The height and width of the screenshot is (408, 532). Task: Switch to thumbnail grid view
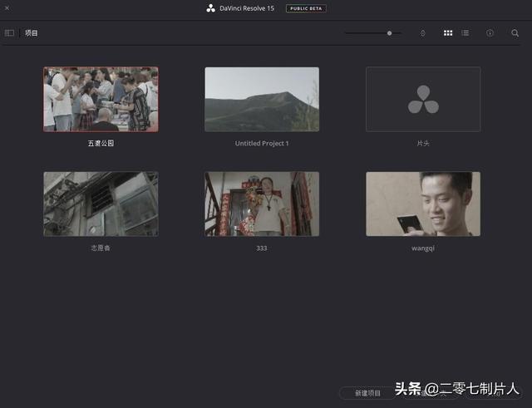tap(448, 33)
